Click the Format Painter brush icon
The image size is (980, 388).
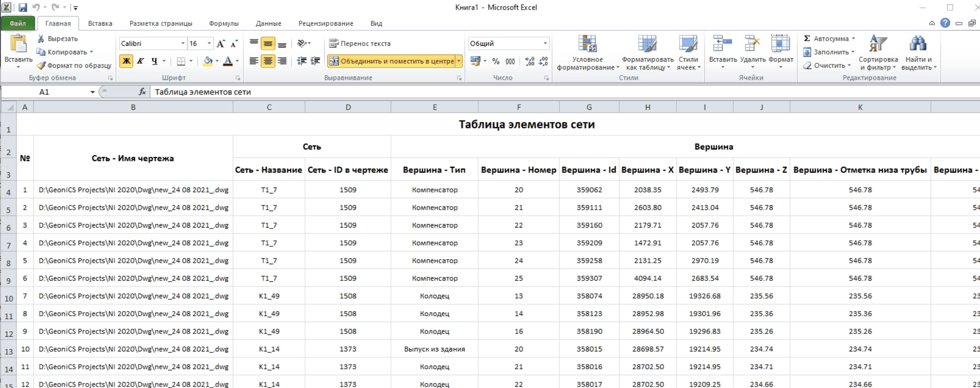point(41,66)
